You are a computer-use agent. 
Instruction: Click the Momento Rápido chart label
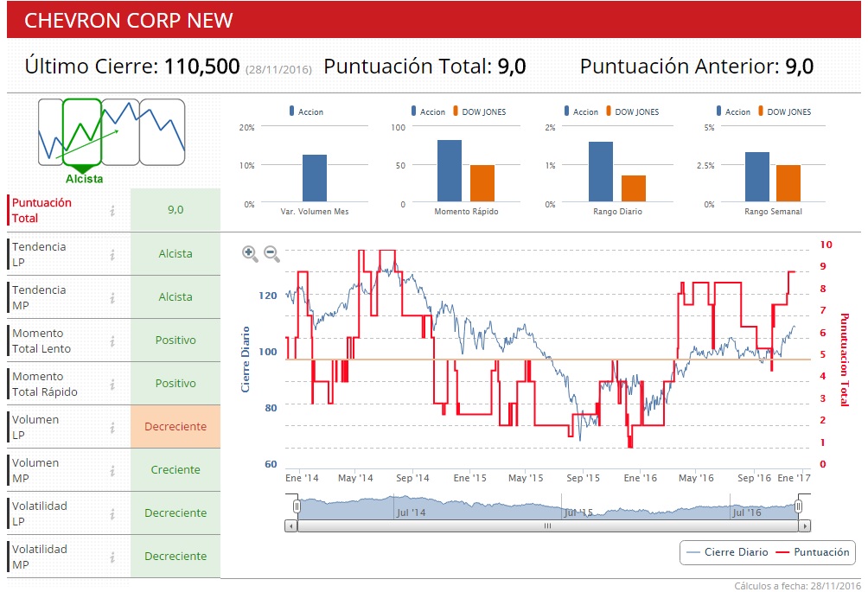point(466,212)
